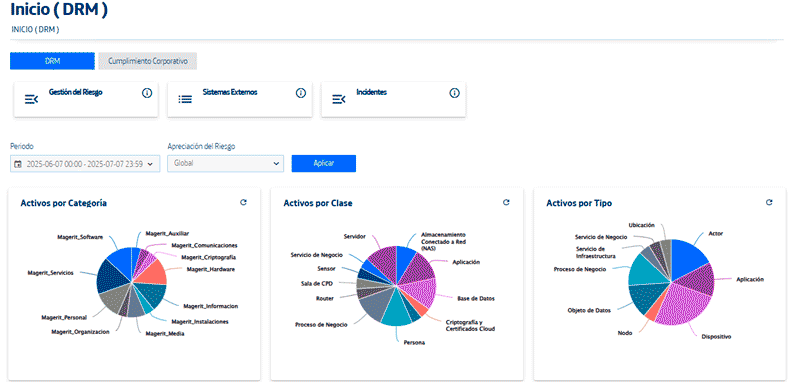The height and width of the screenshot is (382, 790).
Task: Click the calendar icon in Periodo field
Action: [18, 164]
